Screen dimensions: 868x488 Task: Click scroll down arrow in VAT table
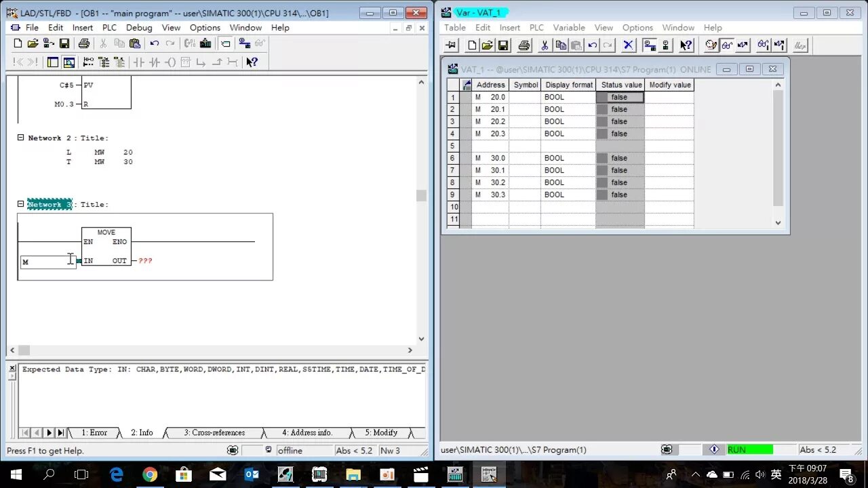(x=778, y=222)
